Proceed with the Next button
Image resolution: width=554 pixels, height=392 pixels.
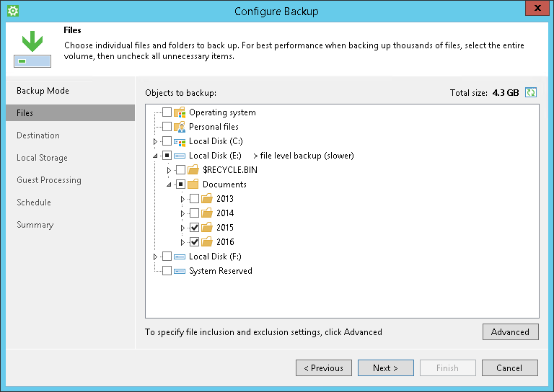pos(385,367)
